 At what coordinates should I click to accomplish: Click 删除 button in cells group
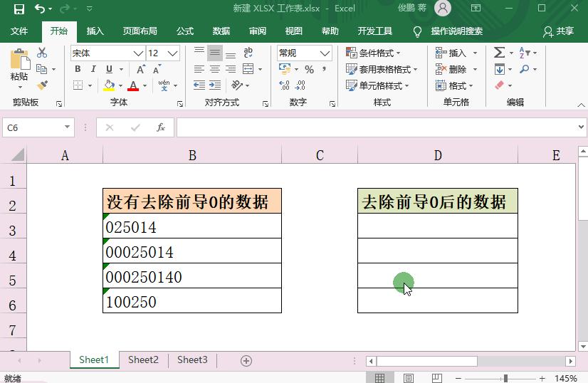pyautogui.click(x=451, y=69)
